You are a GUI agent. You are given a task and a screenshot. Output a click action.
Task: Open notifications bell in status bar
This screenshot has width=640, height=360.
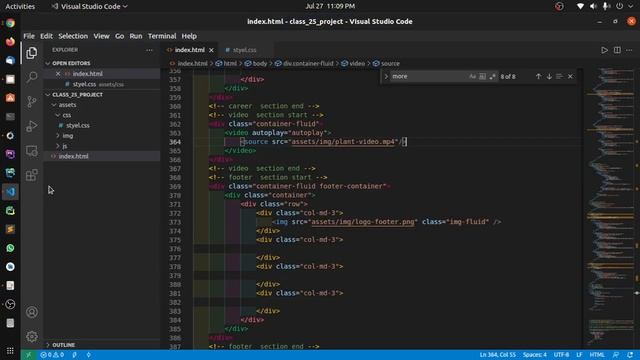(x=630, y=355)
